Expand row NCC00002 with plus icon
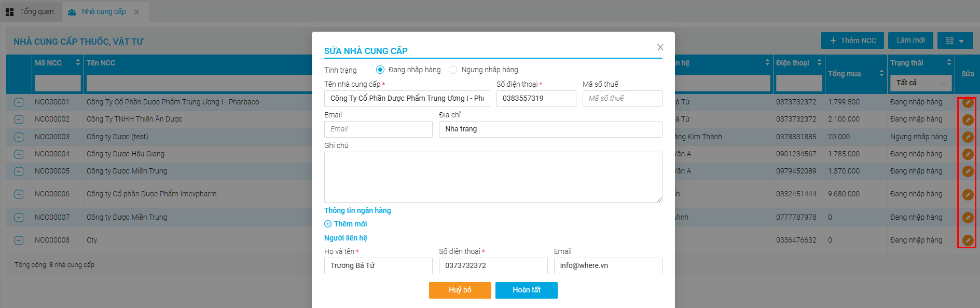This screenshot has height=308, width=980. [19, 119]
